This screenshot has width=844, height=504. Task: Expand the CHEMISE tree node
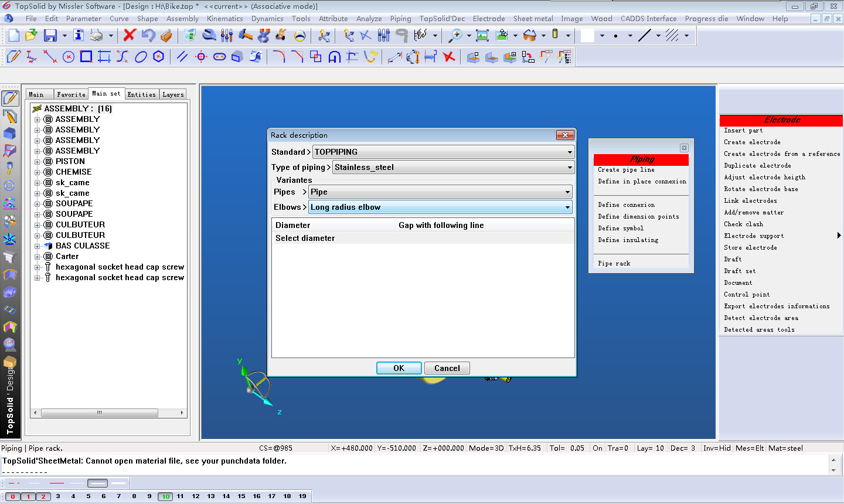click(38, 172)
